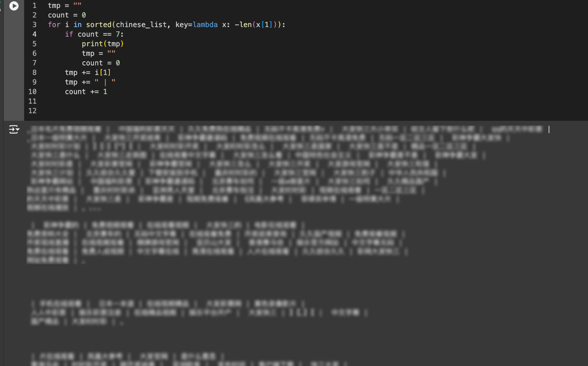
Task: Click the first row of blurred output text
Action: (x=288, y=129)
